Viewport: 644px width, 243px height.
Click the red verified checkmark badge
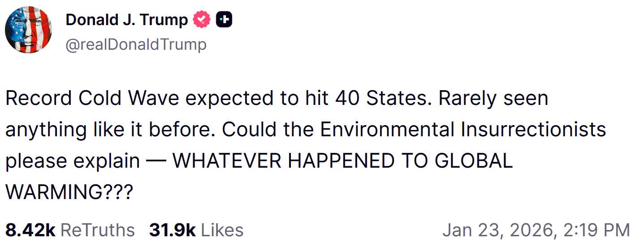pos(201,20)
